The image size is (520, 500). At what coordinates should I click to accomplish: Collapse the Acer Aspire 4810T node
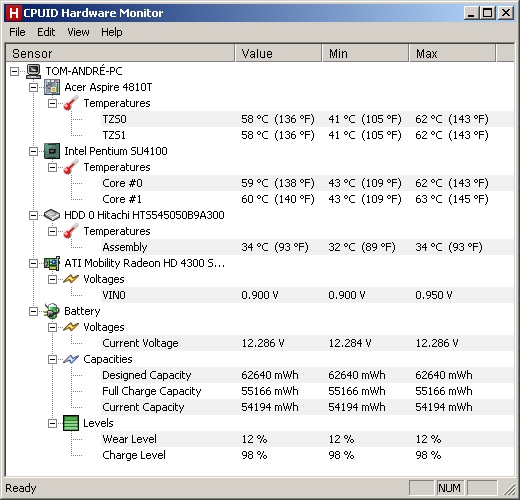(x=33, y=87)
